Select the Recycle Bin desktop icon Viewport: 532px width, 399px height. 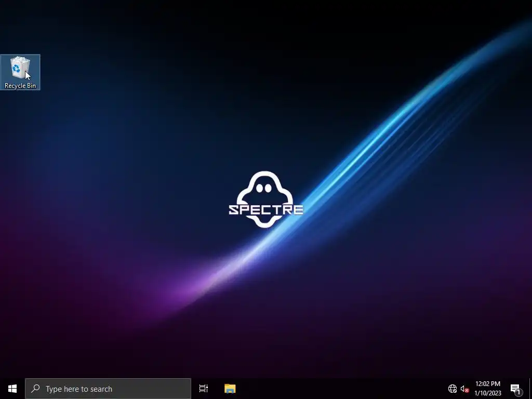coord(20,72)
